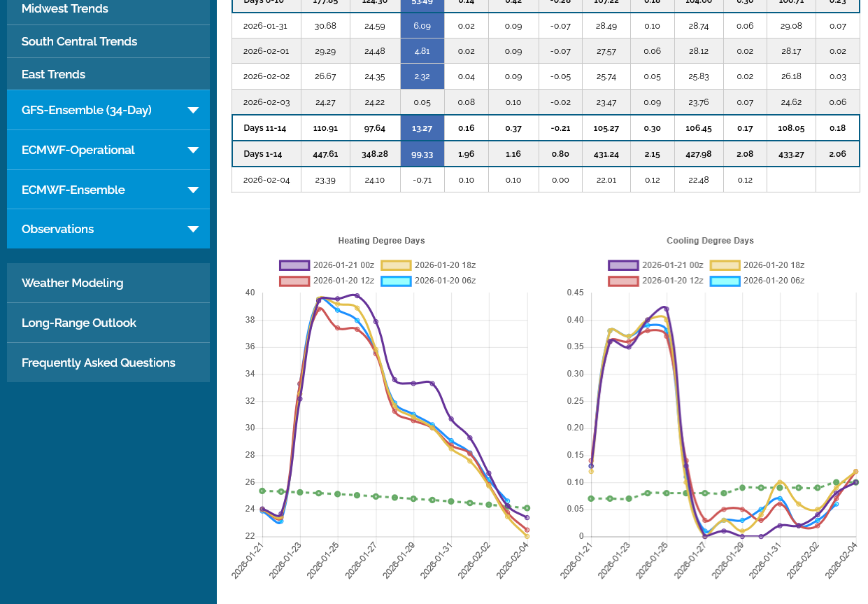This screenshot has height=604, width=868.
Task: Click the Days 11-14 row label
Action: click(266, 128)
